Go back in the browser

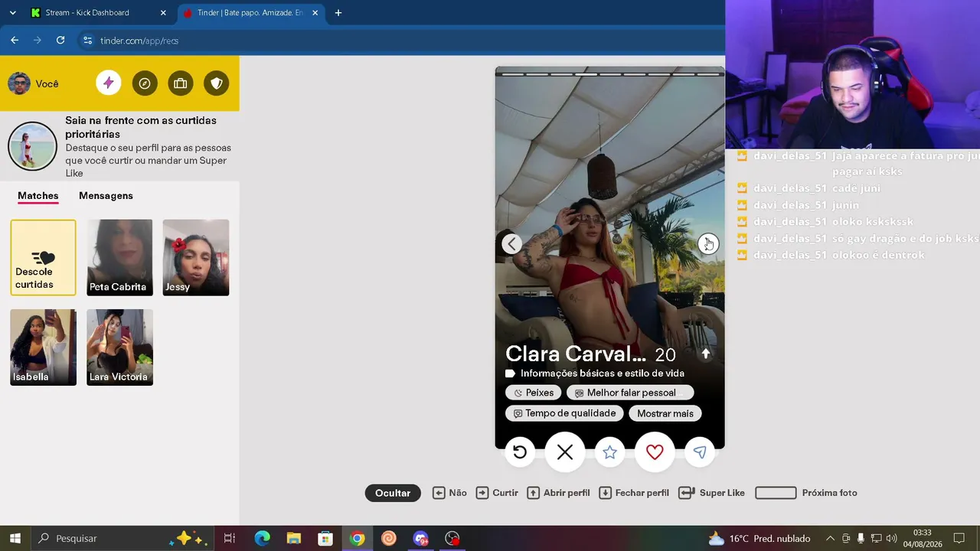pyautogui.click(x=15, y=41)
